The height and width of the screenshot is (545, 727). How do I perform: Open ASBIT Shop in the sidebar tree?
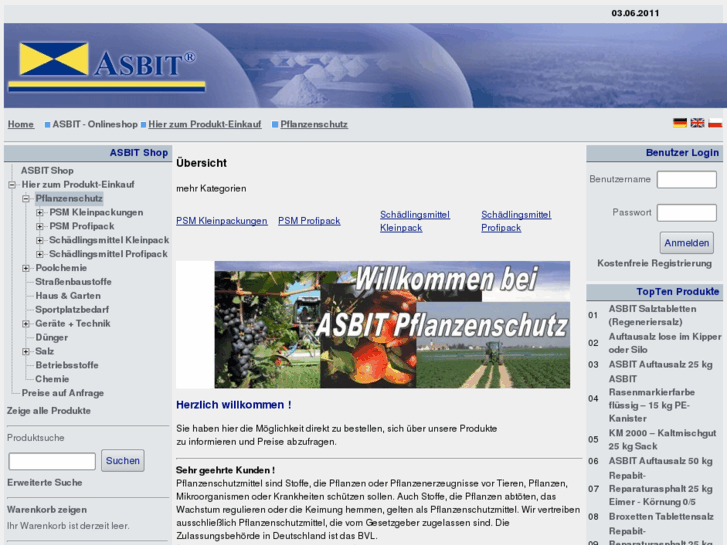pos(47,171)
